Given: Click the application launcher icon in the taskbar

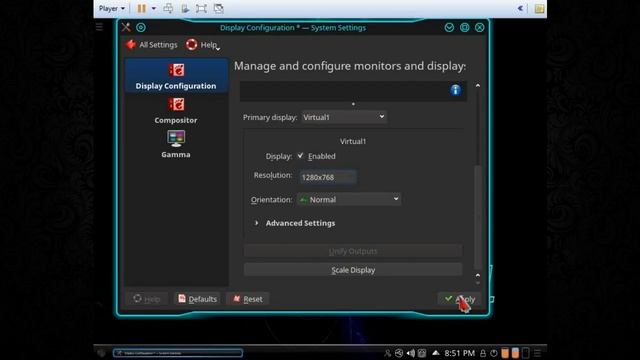Looking at the screenshot, I should pyautogui.click(x=101, y=353).
